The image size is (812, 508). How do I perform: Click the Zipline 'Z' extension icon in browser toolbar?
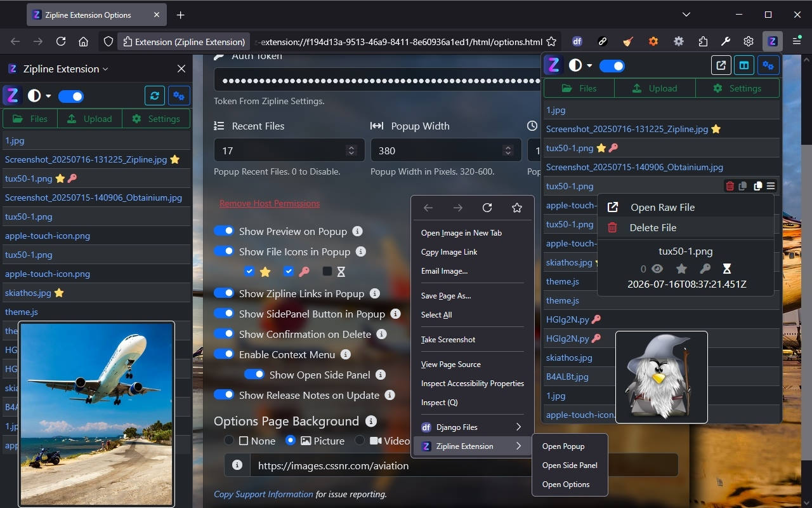(772, 41)
